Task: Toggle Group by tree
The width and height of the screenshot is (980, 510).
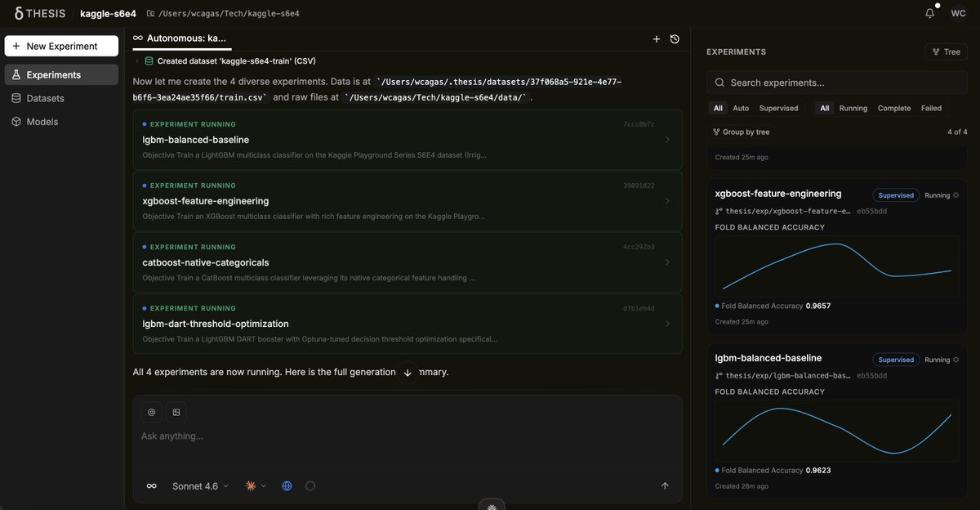Action: 742,132
